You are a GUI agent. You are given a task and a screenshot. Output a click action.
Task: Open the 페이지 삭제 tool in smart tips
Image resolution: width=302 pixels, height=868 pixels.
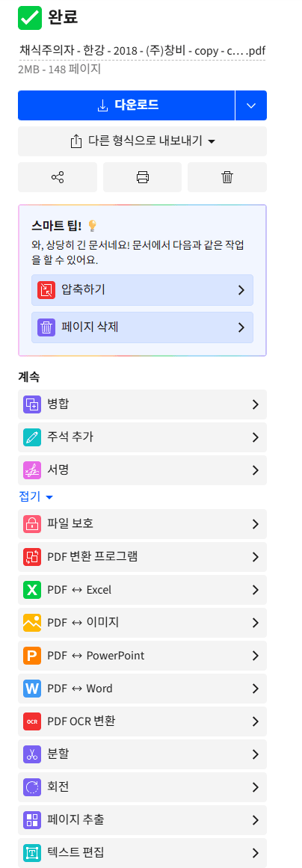pos(142,327)
